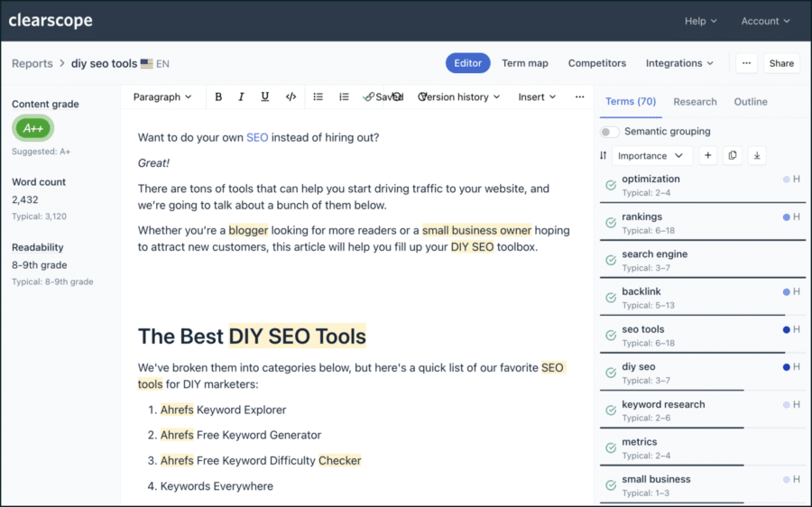Open the Account dropdown
Image resolution: width=812 pixels, height=507 pixels.
pos(765,22)
